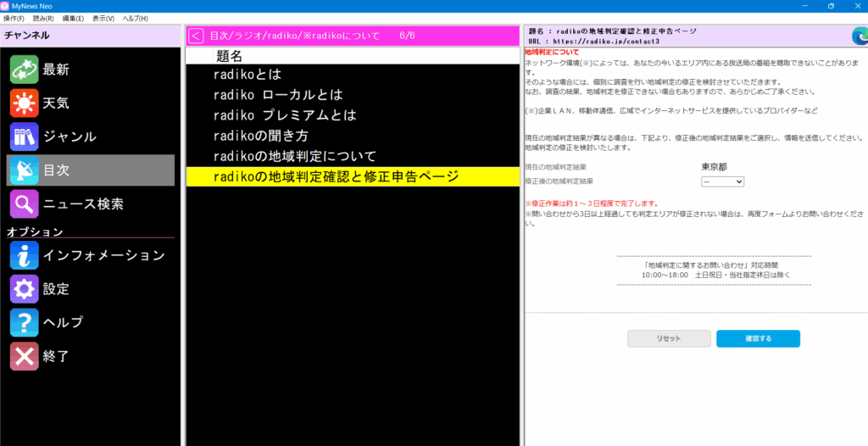
Task: Expand the 修正後の地域判定結果 dropdown
Action: (722, 181)
